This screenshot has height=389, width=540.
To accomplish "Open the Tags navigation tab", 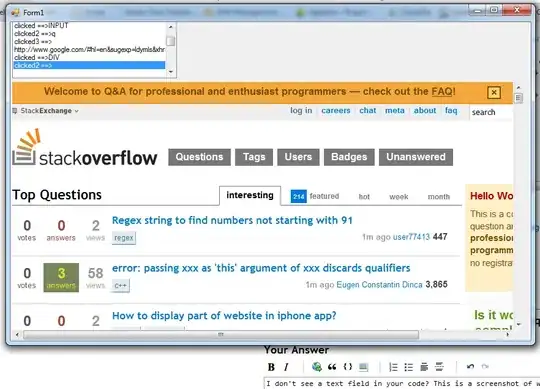I will click(x=254, y=157).
